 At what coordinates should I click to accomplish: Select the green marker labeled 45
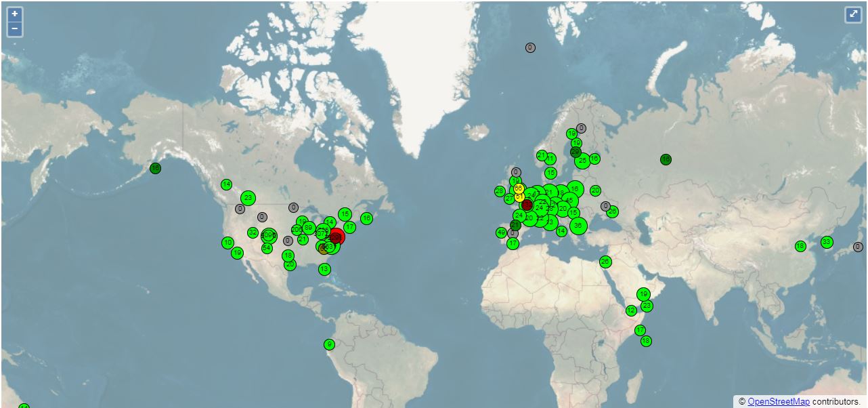(x=569, y=200)
